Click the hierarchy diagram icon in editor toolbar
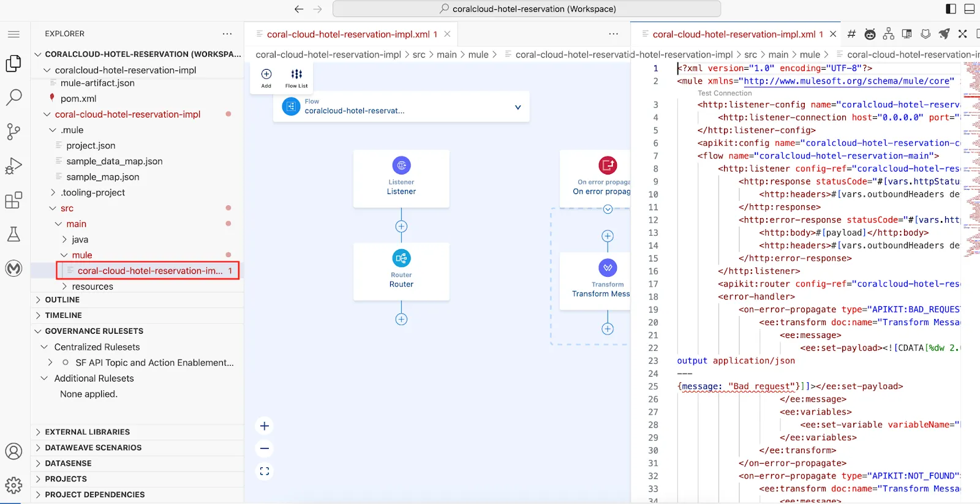This screenshot has width=980, height=504. tap(889, 34)
